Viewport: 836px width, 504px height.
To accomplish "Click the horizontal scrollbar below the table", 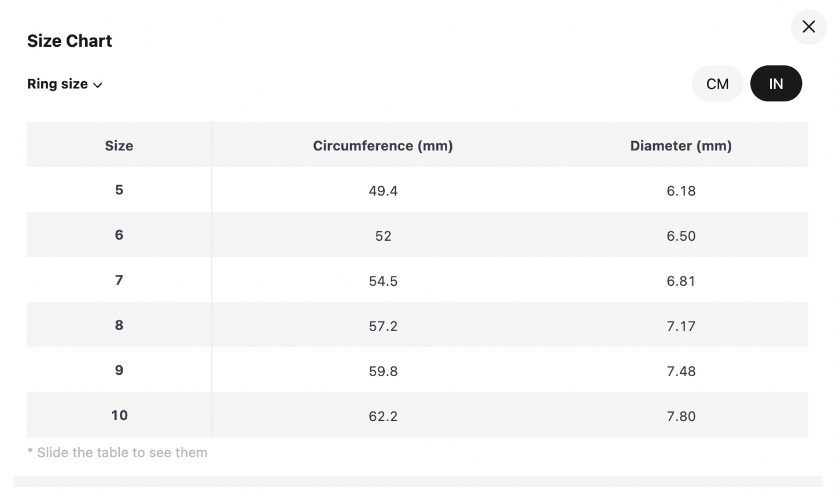I will pyautogui.click(x=418, y=481).
